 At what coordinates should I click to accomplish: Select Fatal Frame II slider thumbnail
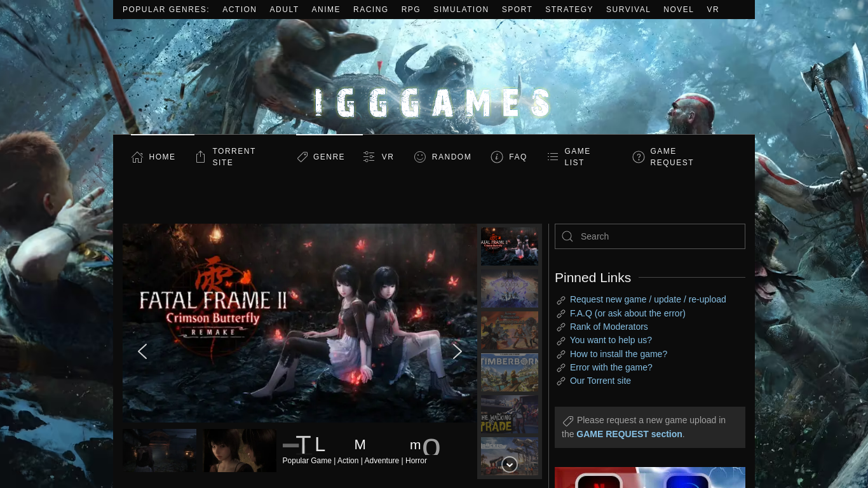510,246
